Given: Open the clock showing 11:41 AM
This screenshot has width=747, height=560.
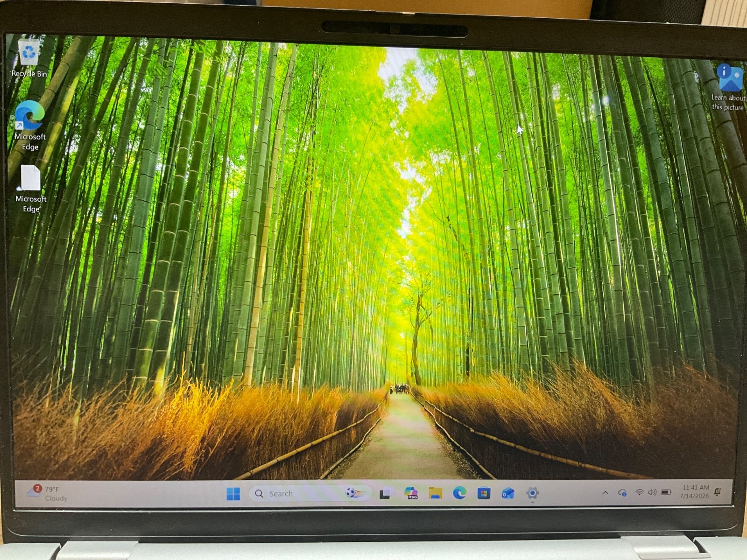Looking at the screenshot, I should (695, 491).
